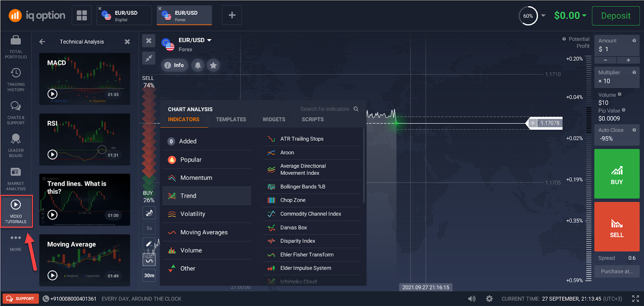Select the Templates tab
Screen dimensions: 644x306
(x=231, y=119)
